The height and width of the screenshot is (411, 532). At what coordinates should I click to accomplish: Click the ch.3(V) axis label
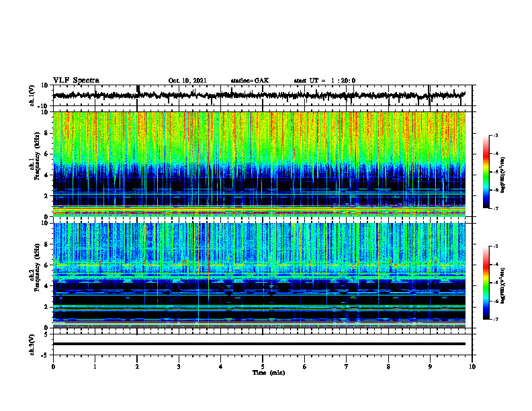coord(32,345)
